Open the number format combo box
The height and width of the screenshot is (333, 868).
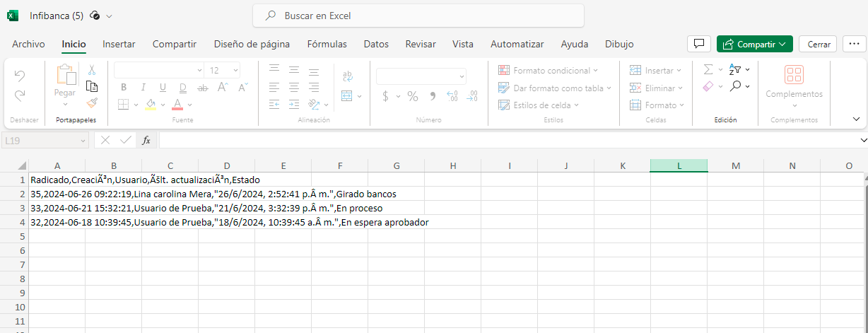[421, 76]
